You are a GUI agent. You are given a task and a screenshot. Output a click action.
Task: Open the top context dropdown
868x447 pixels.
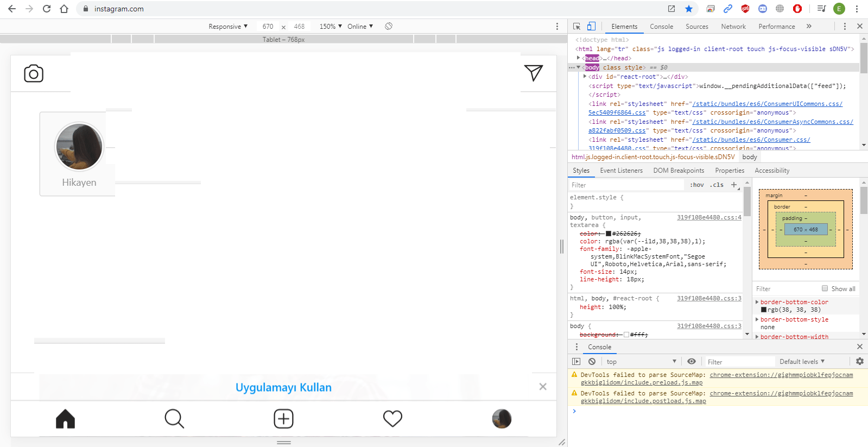point(641,362)
